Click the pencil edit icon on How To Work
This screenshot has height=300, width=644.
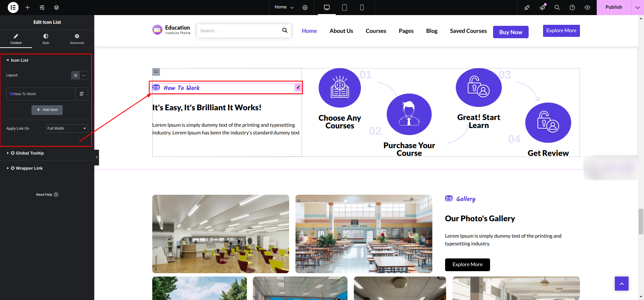point(298,87)
